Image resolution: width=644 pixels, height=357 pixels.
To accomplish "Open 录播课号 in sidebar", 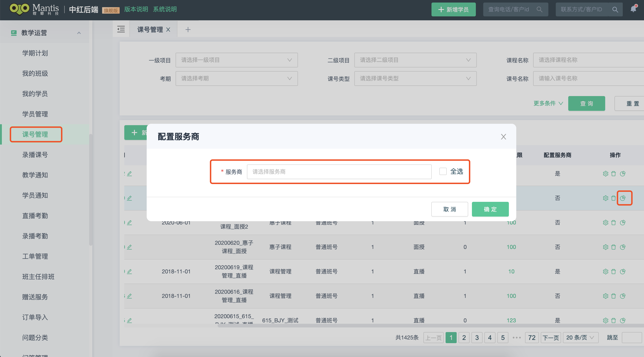I will pos(35,155).
